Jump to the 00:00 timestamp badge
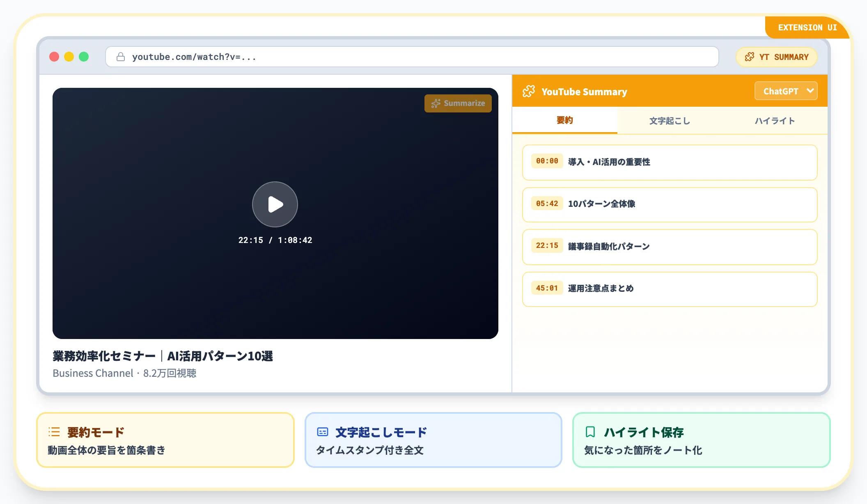 click(547, 161)
